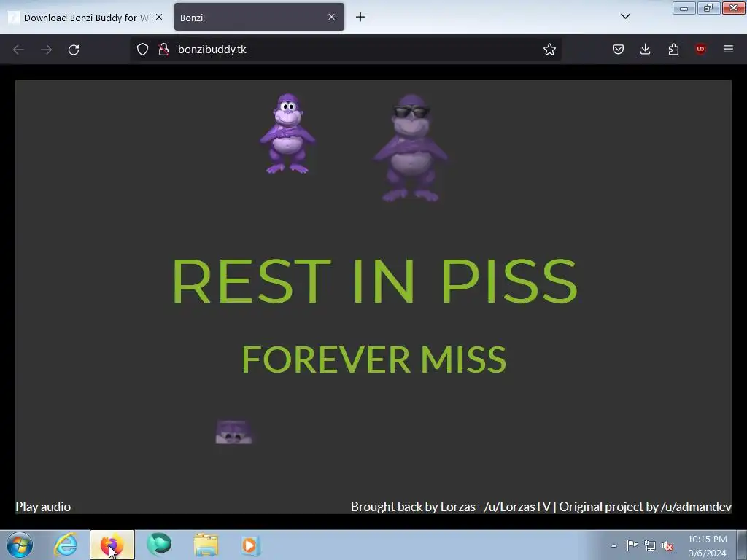
Task: Open Windows Explorer folder from the taskbar
Action: (x=206, y=545)
